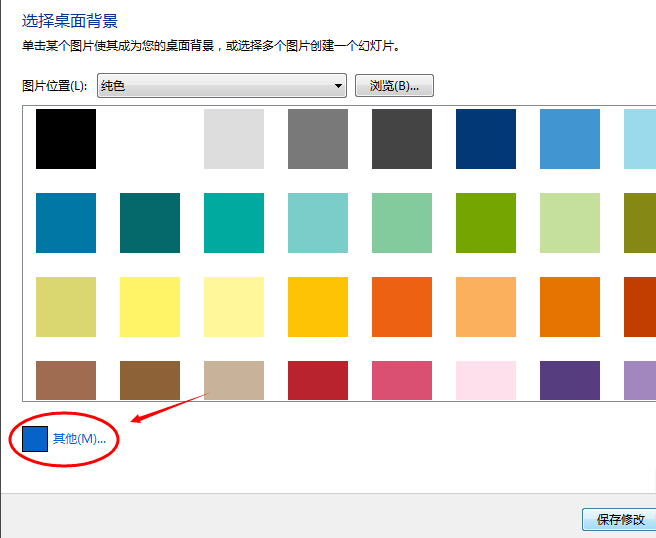Open the 图片位置 dropdown list
656x538 pixels.
pyautogui.click(x=222, y=86)
